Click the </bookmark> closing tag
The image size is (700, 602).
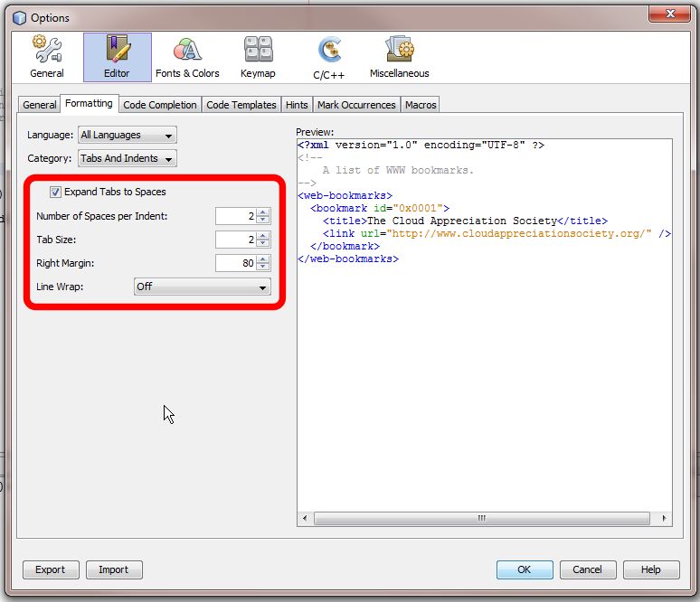(x=345, y=247)
